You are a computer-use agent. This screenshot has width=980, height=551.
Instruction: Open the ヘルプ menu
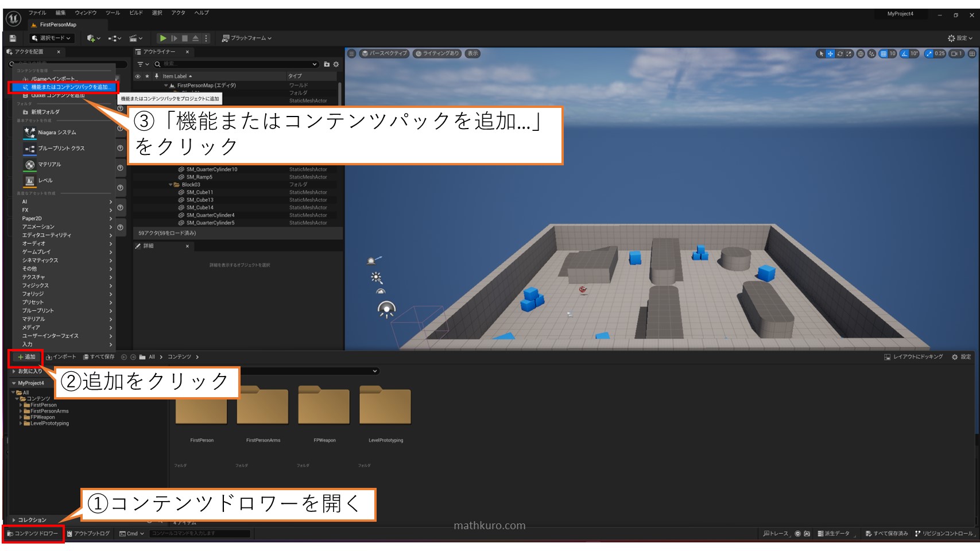click(202, 13)
